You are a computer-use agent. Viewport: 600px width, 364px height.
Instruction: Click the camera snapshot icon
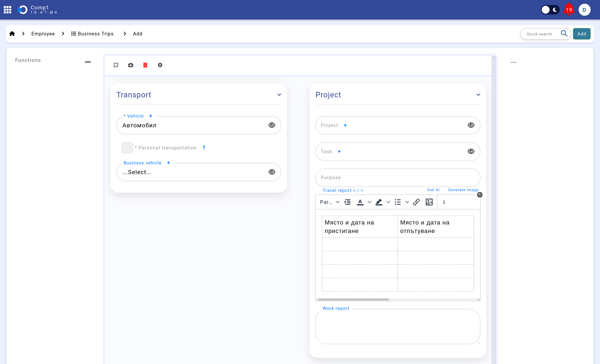click(130, 65)
